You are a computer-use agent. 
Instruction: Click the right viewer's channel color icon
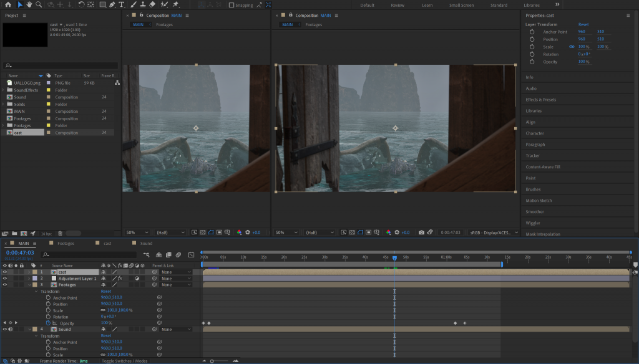[388, 232]
